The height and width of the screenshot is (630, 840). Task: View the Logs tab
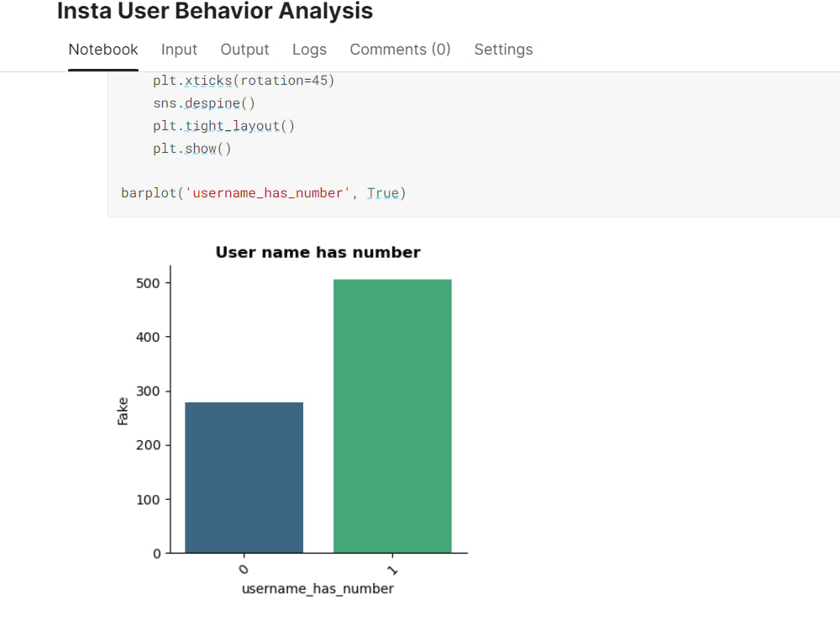[x=309, y=50]
